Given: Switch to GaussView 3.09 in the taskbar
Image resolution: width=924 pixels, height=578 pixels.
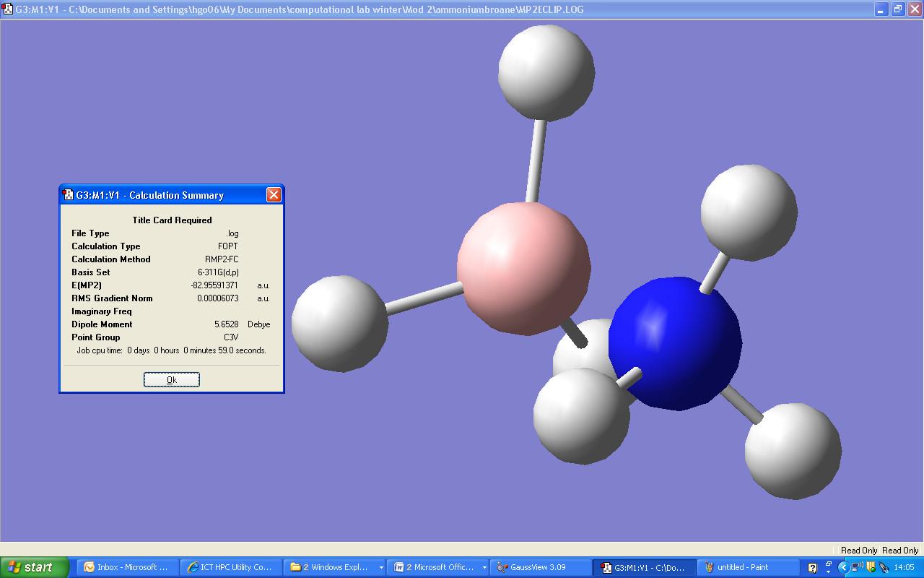Looking at the screenshot, I should tap(539, 567).
